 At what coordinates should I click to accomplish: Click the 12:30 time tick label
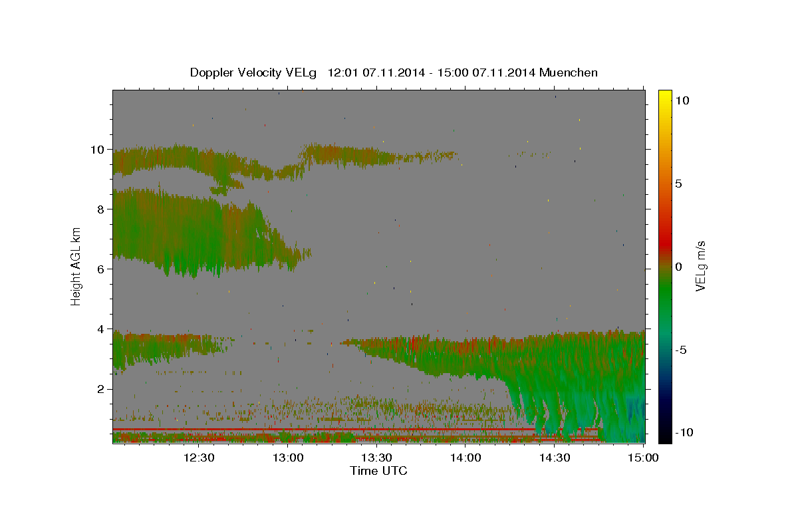click(199, 458)
